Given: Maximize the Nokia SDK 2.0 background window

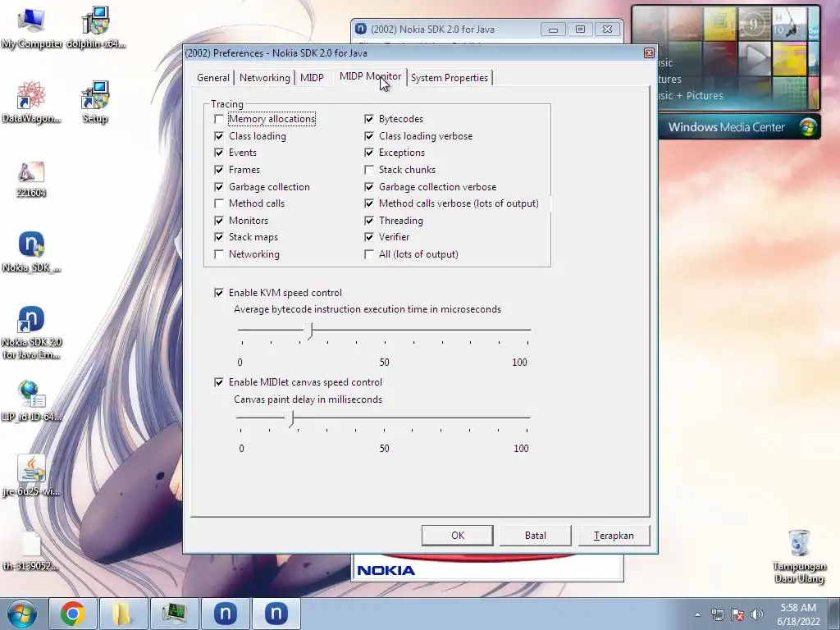Looking at the screenshot, I should [x=580, y=30].
